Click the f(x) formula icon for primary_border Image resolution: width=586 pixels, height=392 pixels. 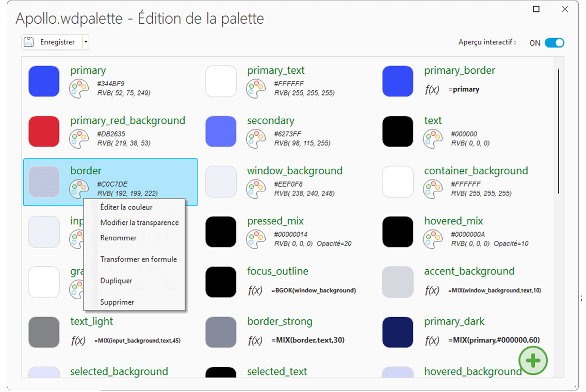point(432,89)
